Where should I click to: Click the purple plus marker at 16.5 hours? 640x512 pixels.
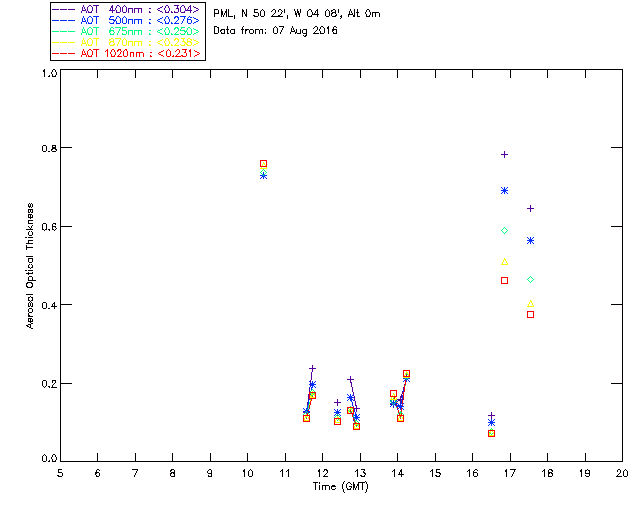click(x=491, y=416)
